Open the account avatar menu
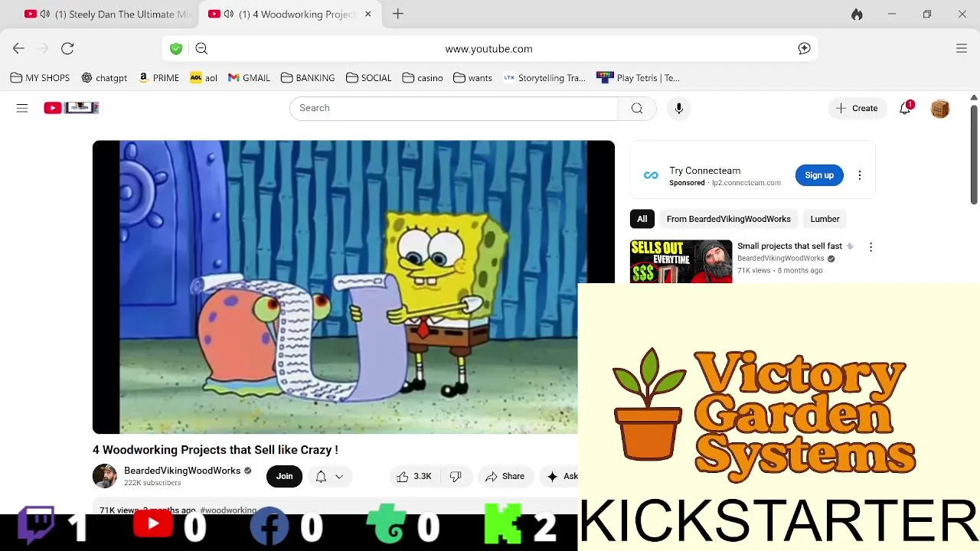Viewport: 980px width, 551px height. pos(939,108)
